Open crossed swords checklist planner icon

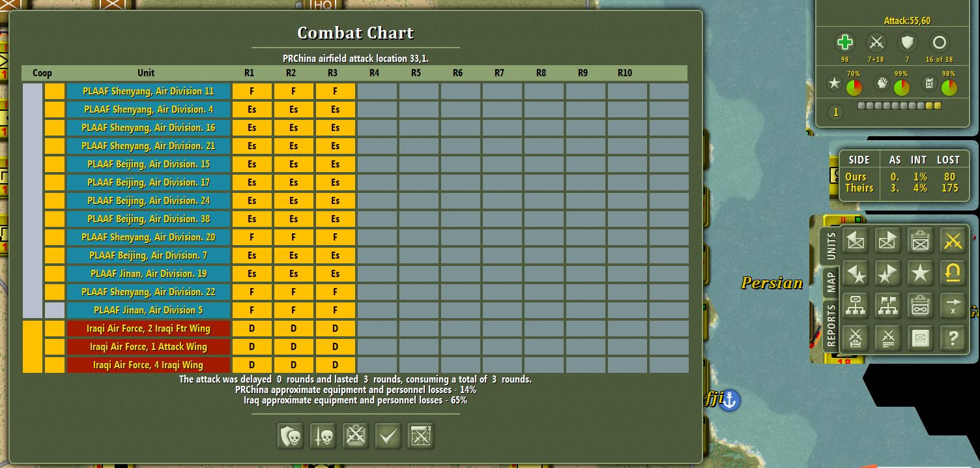pyautogui.click(x=856, y=338)
